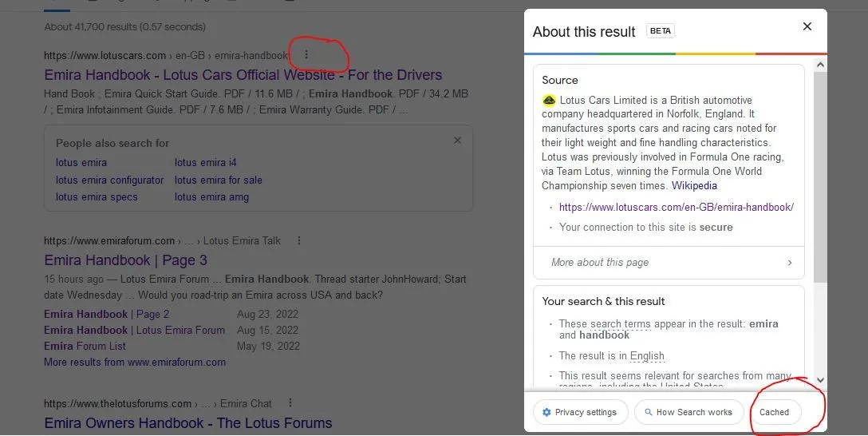Viewport: 868px width, 436px height.
Task: Open the Wikipedia source link
Action: point(694,185)
